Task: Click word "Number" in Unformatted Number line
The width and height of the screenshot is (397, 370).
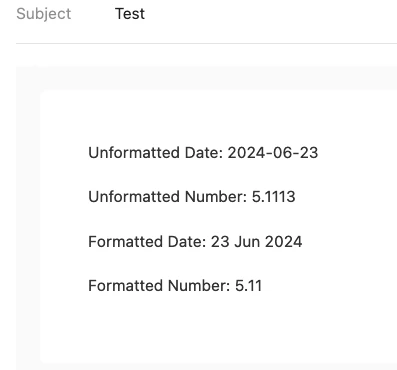Action: pos(216,197)
